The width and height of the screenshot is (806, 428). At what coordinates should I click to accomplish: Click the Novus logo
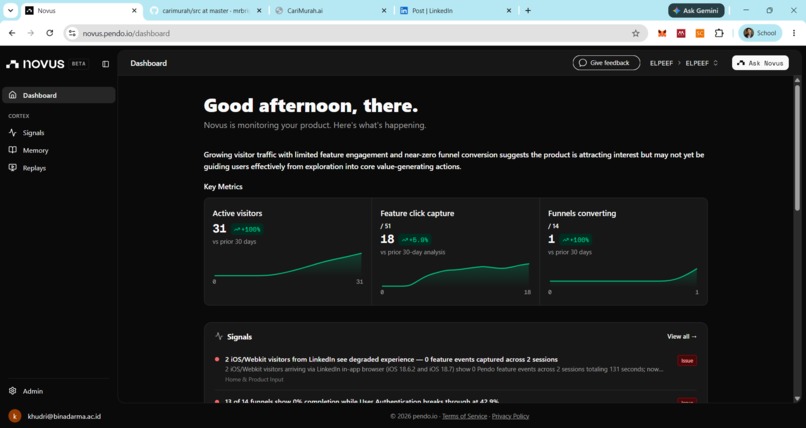pyautogui.click(x=35, y=64)
